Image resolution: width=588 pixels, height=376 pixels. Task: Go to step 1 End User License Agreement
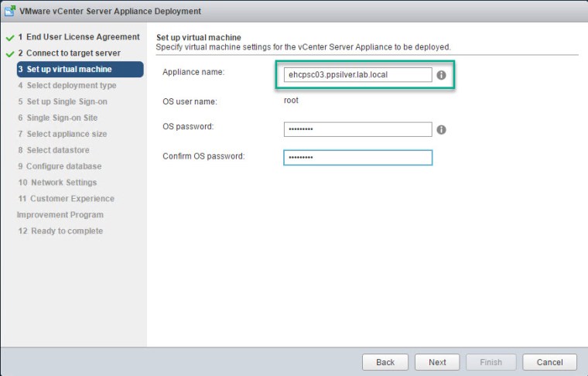(79, 36)
